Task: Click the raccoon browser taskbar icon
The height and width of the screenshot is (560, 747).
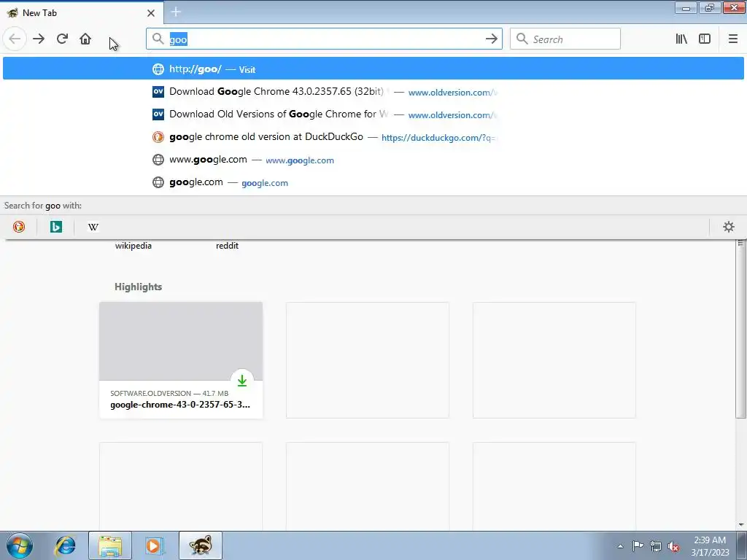Action: (200, 545)
